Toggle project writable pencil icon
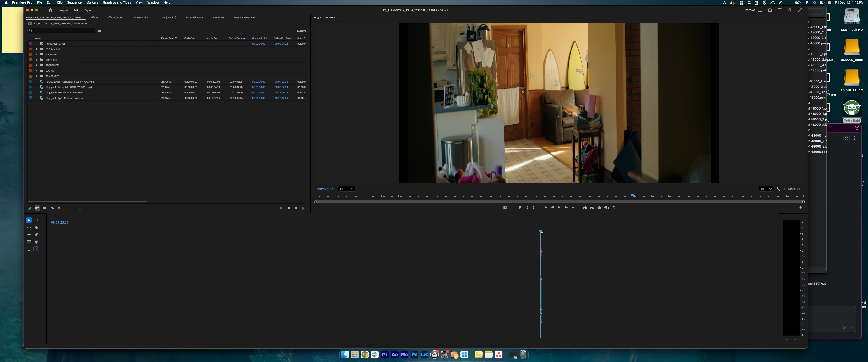 pyautogui.click(x=30, y=208)
